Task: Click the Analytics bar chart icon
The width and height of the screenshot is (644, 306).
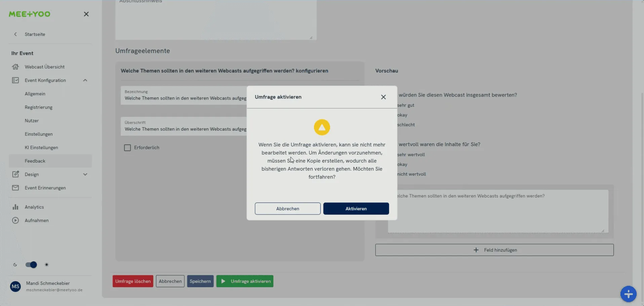Action: [16, 207]
